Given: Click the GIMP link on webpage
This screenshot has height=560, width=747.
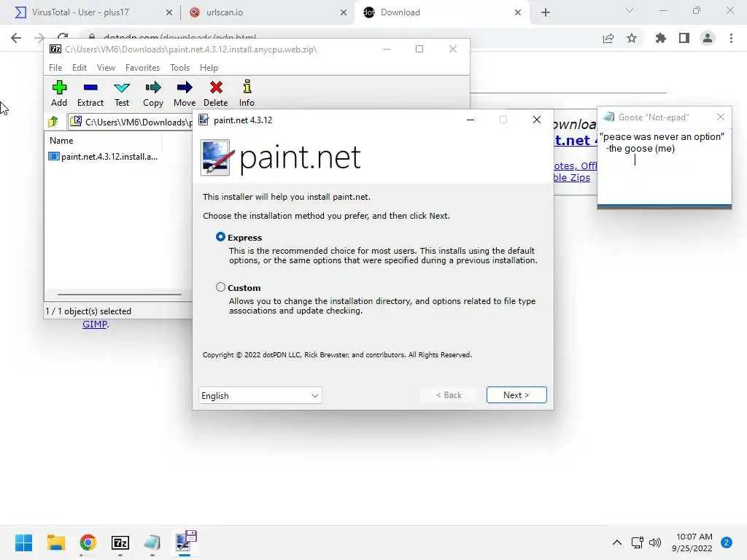Looking at the screenshot, I should pyautogui.click(x=95, y=324).
